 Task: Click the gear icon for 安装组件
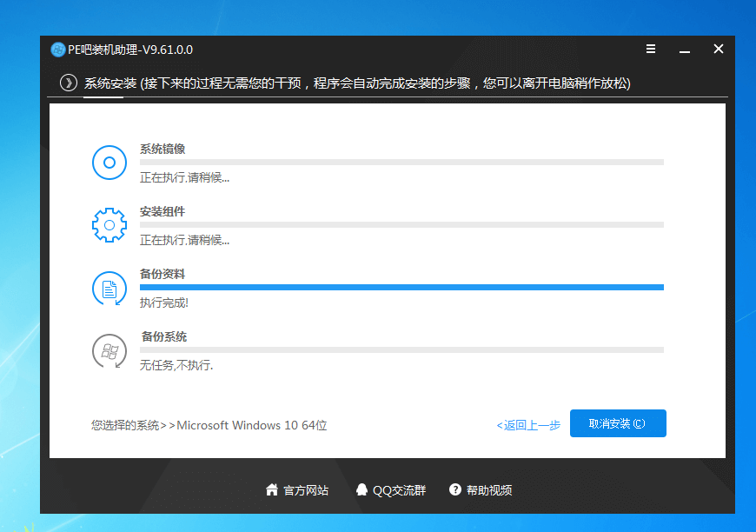pyautogui.click(x=109, y=225)
